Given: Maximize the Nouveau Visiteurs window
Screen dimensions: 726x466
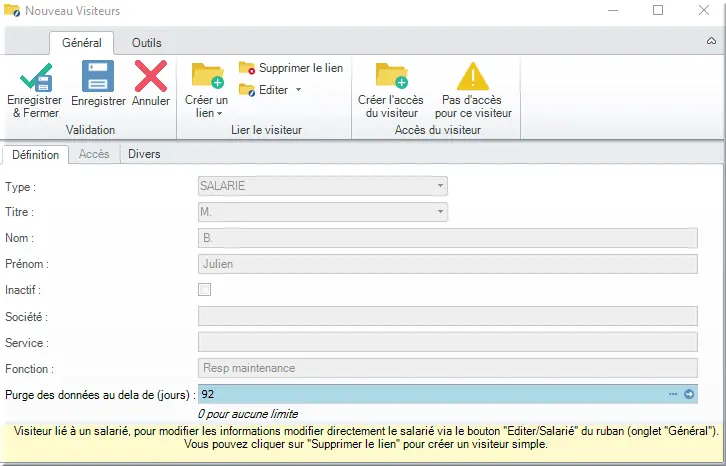Looking at the screenshot, I should tap(658, 10).
